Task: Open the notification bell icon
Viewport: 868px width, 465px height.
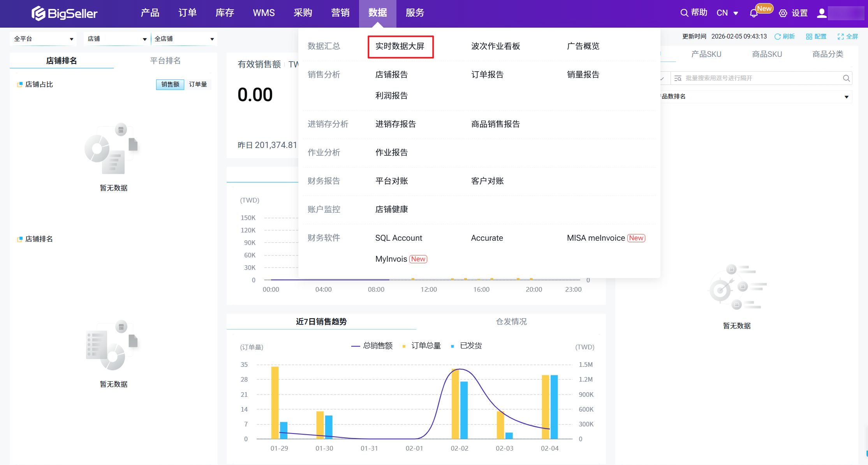Action: [x=754, y=13]
